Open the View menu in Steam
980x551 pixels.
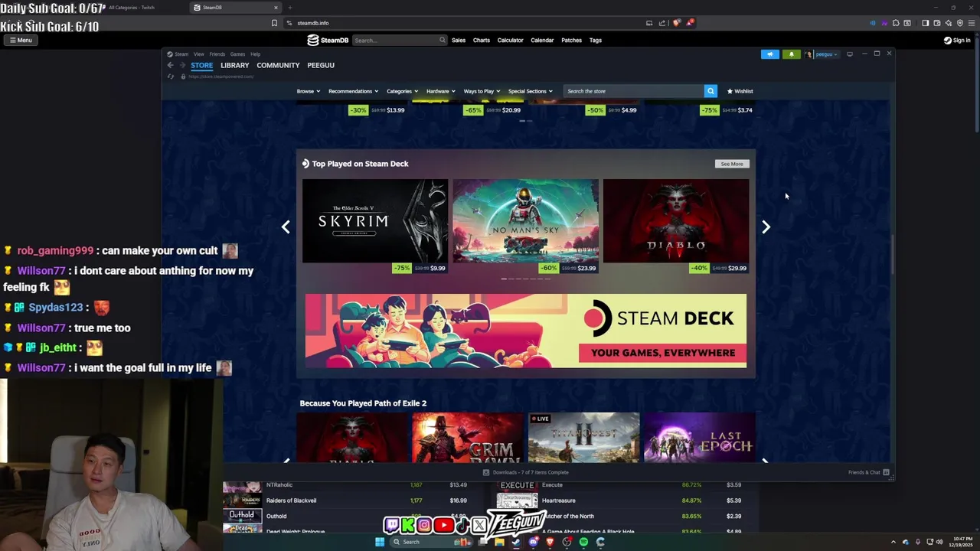click(199, 54)
